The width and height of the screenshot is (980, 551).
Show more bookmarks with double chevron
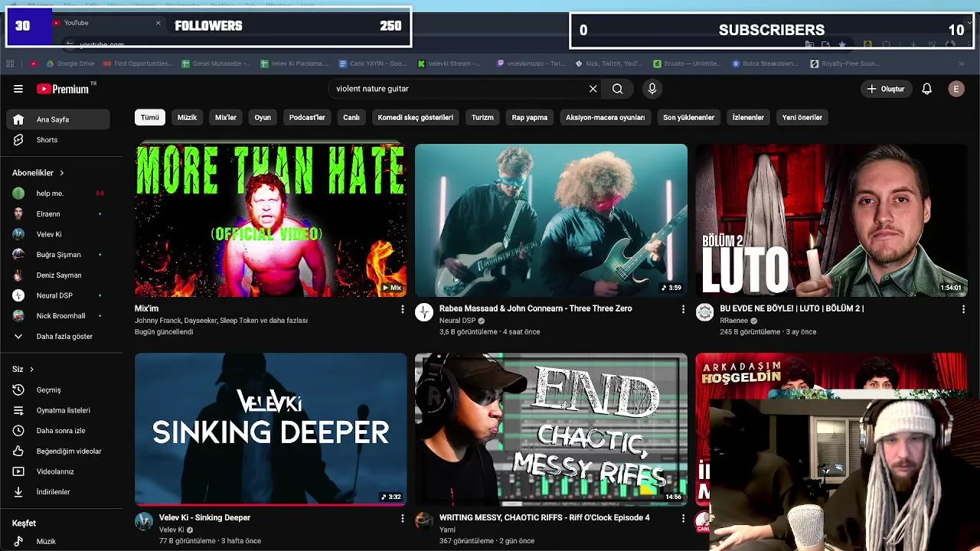962,64
